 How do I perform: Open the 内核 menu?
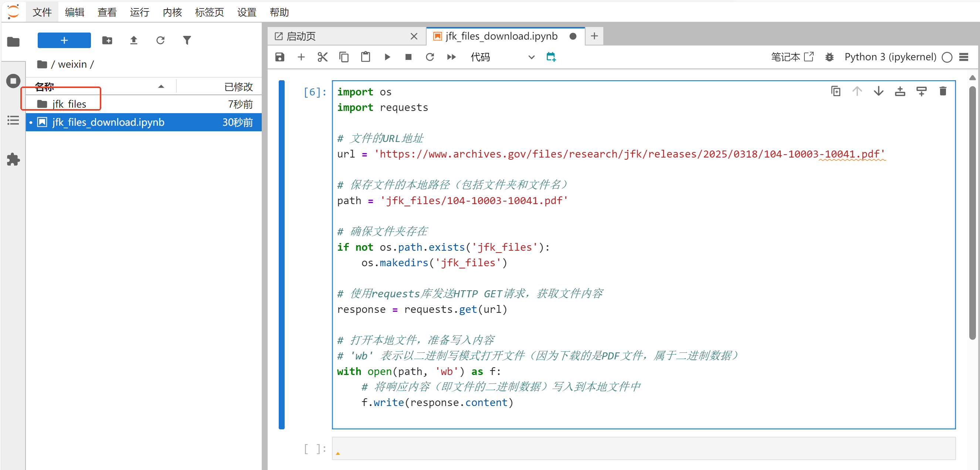pos(172,12)
